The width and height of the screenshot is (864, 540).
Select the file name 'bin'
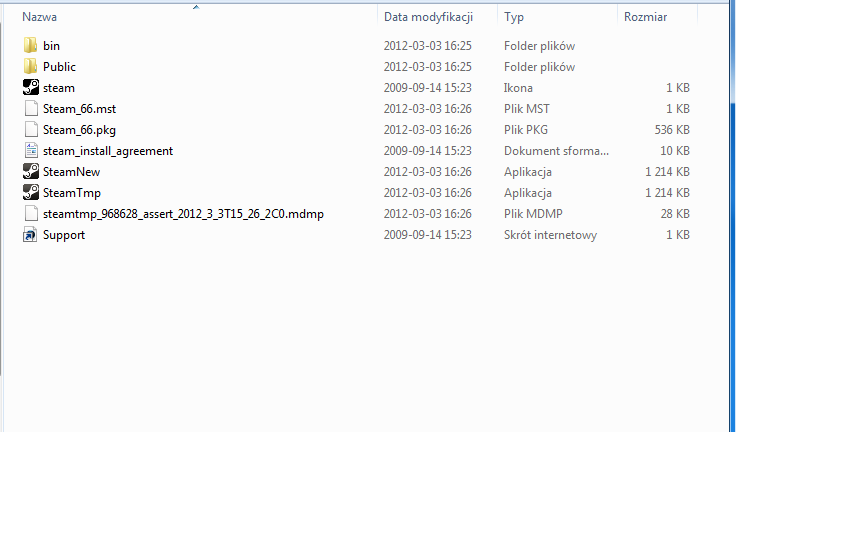coord(51,46)
